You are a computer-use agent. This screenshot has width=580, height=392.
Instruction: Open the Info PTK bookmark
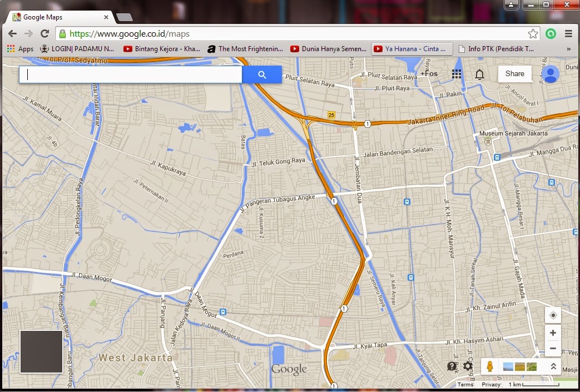click(496, 49)
